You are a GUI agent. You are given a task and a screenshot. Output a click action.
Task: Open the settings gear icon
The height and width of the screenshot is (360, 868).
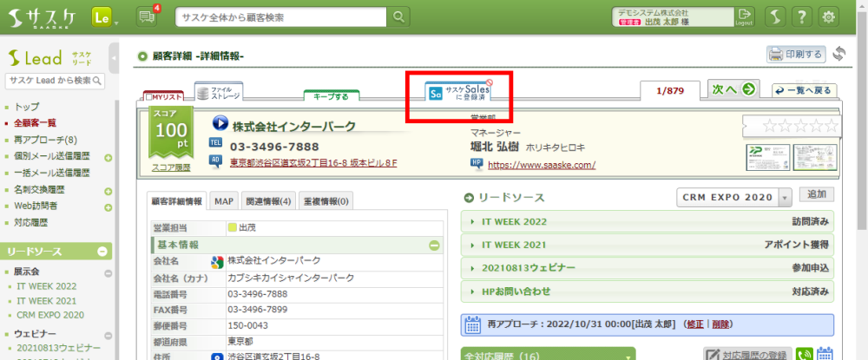coord(829,16)
